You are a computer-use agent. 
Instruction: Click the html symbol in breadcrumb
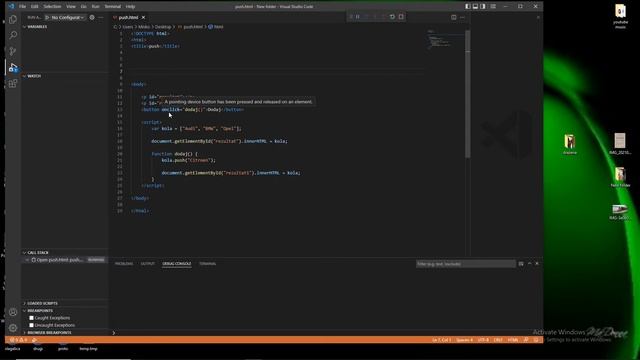[x=216, y=27]
